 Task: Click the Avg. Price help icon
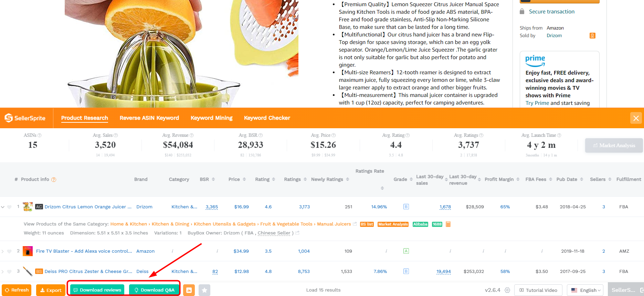click(x=334, y=135)
